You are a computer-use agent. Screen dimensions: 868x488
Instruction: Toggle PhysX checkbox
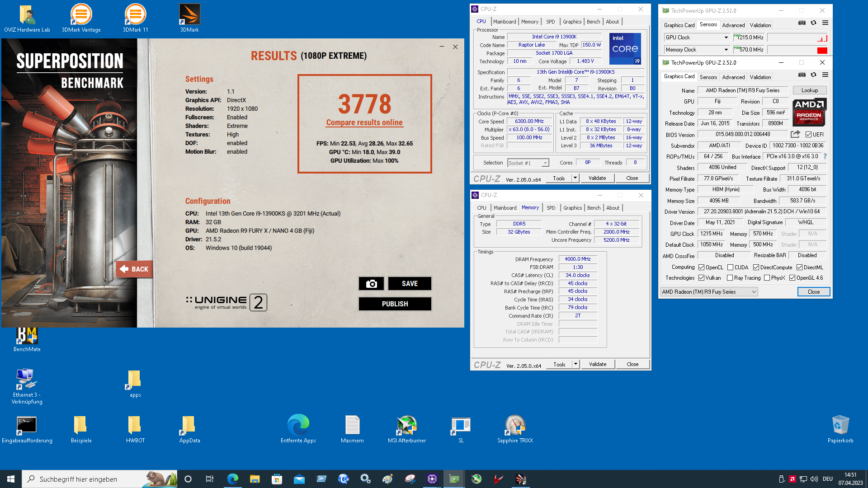[x=767, y=278]
